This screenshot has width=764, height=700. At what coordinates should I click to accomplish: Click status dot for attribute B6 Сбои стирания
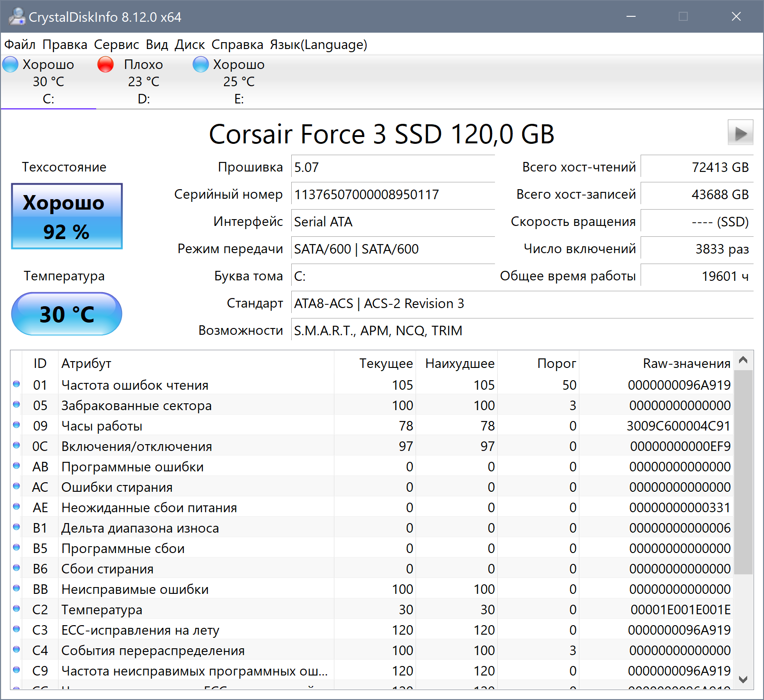(16, 568)
